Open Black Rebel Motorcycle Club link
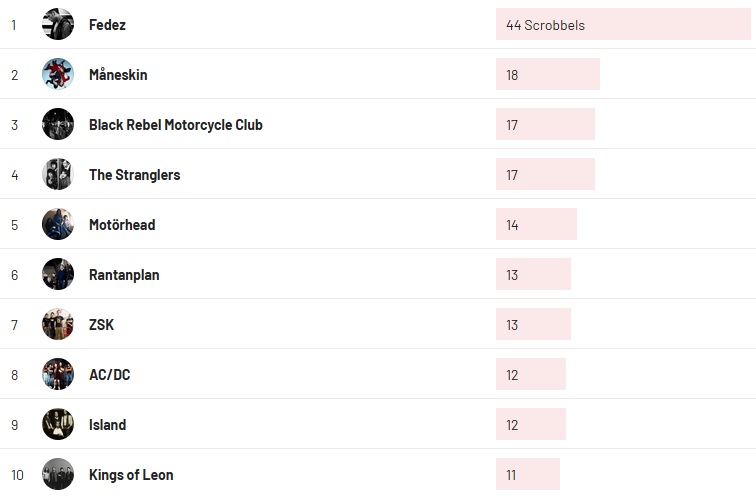Viewport: 756px width, 496px height. pos(176,125)
